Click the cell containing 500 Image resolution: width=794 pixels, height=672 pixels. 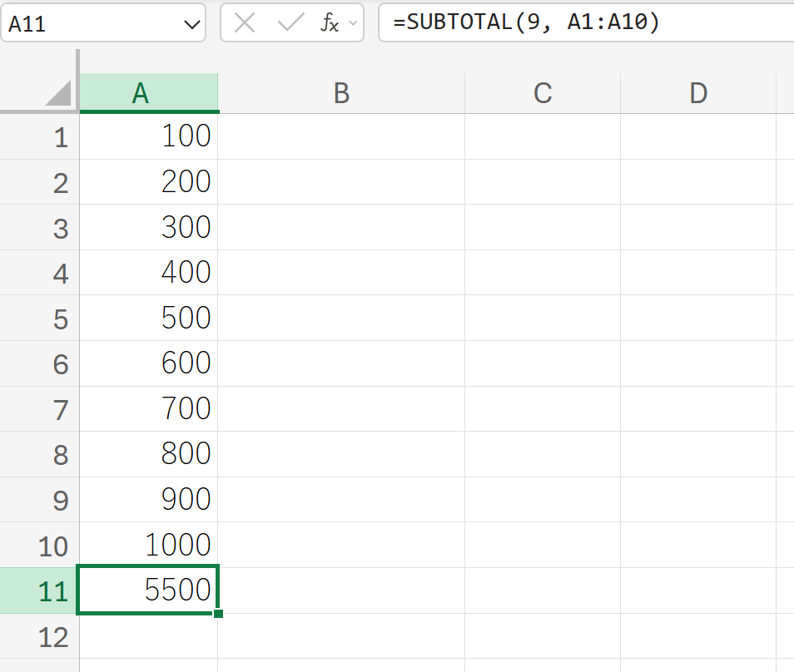pyautogui.click(x=148, y=318)
